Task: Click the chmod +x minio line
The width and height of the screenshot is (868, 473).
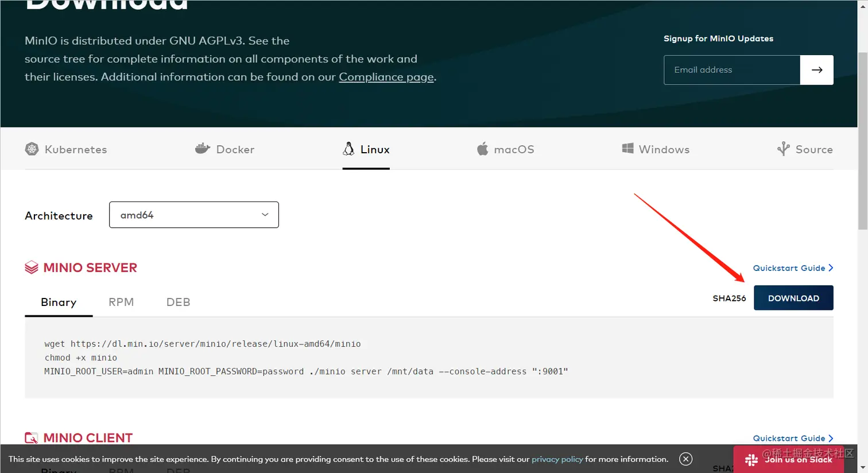Action: (80, 358)
